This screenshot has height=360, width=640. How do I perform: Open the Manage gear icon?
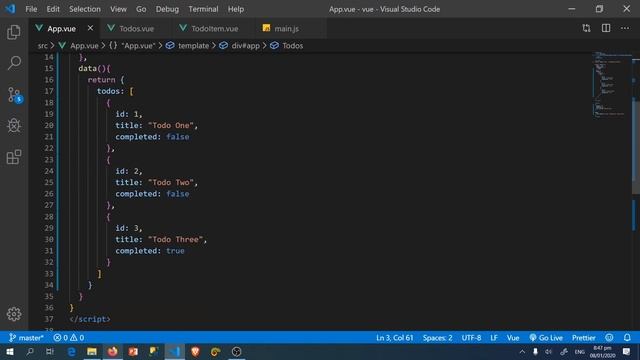pos(14,314)
